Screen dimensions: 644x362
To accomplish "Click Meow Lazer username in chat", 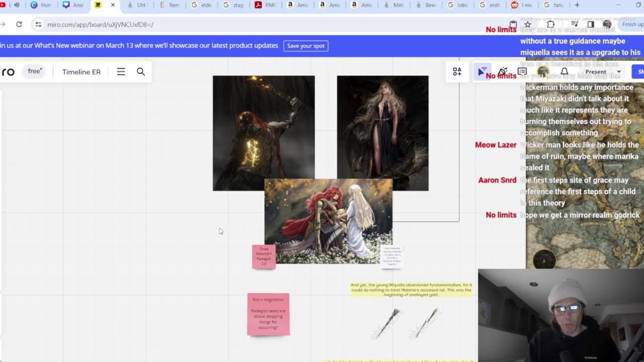I will 496,145.
